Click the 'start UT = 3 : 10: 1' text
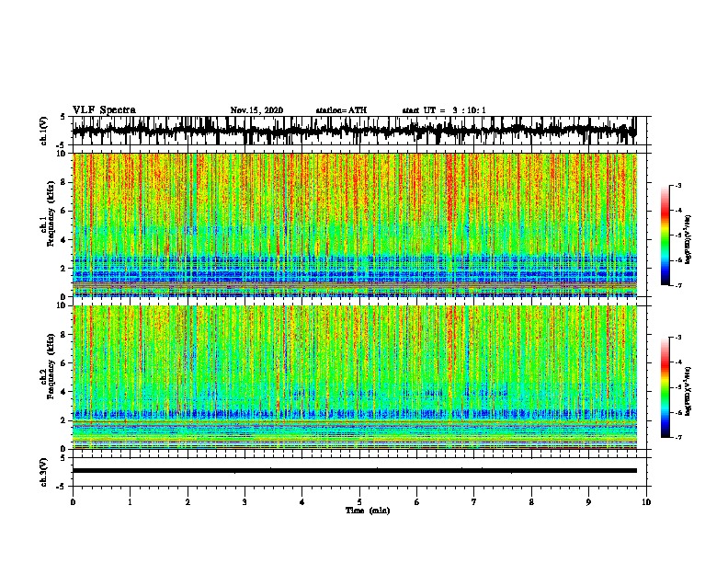The image size is (728, 563). click(444, 110)
